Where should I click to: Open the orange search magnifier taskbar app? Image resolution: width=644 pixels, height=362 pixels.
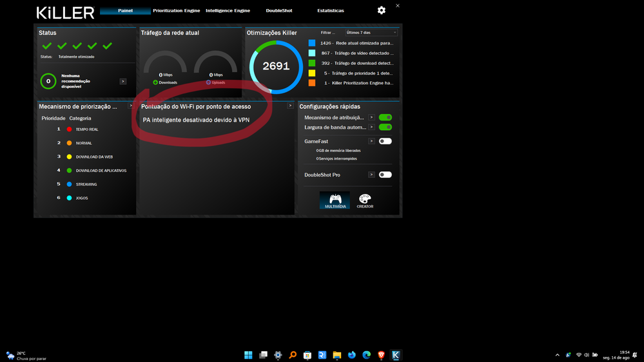coord(293,355)
